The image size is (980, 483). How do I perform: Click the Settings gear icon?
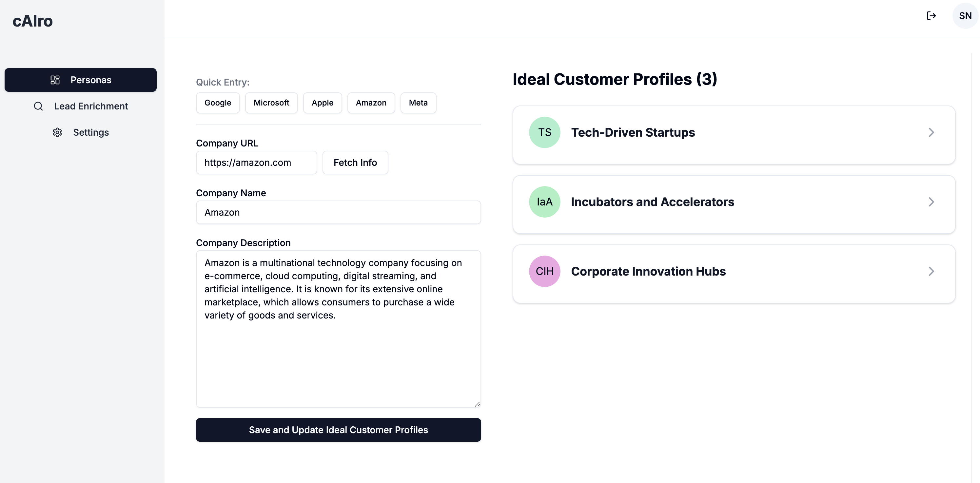click(x=57, y=132)
